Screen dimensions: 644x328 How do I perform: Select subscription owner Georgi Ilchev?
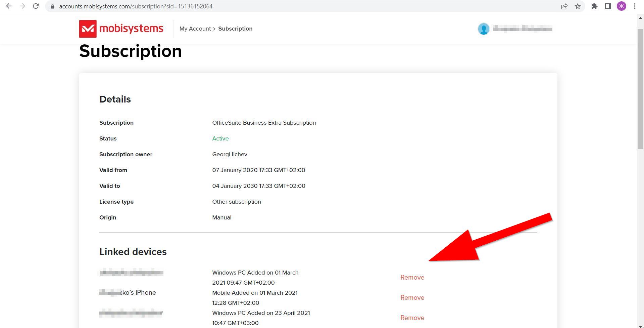coord(230,154)
